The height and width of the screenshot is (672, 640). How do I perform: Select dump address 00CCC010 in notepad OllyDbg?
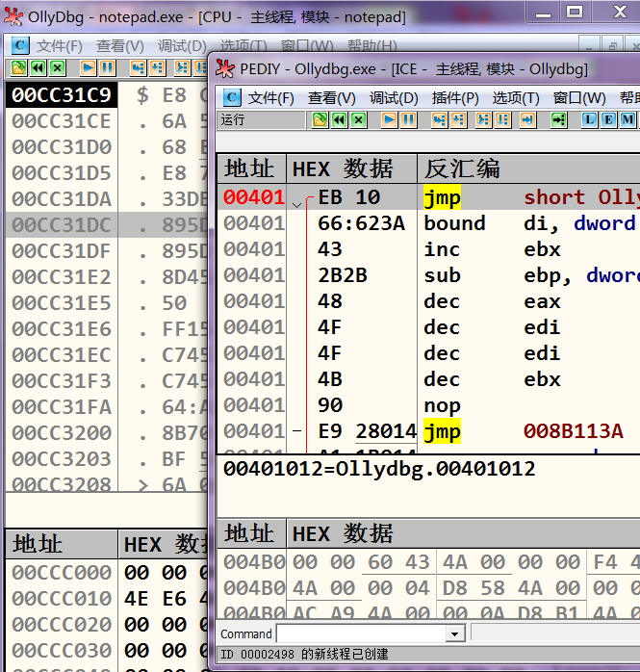(x=62, y=599)
